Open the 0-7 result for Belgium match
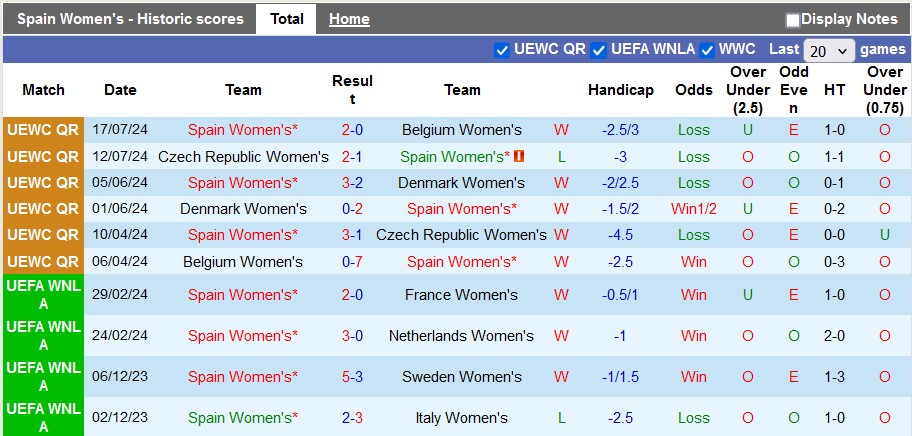Screen dimensions: 912x436 [352, 262]
